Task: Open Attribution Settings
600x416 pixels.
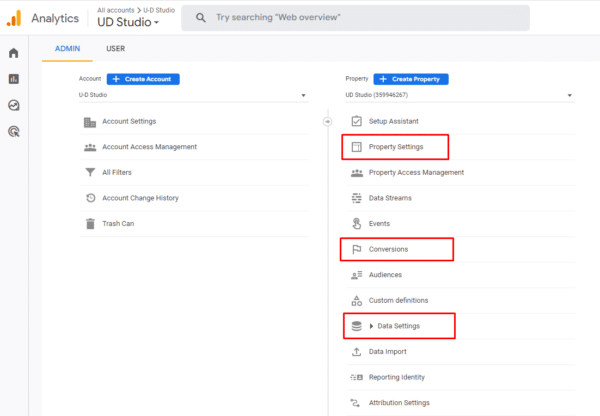Action: tap(399, 403)
